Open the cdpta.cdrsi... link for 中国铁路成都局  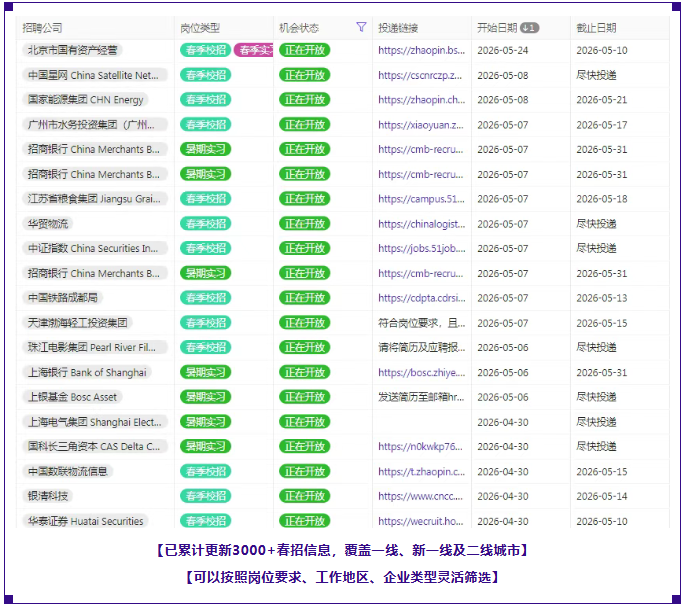coord(422,298)
